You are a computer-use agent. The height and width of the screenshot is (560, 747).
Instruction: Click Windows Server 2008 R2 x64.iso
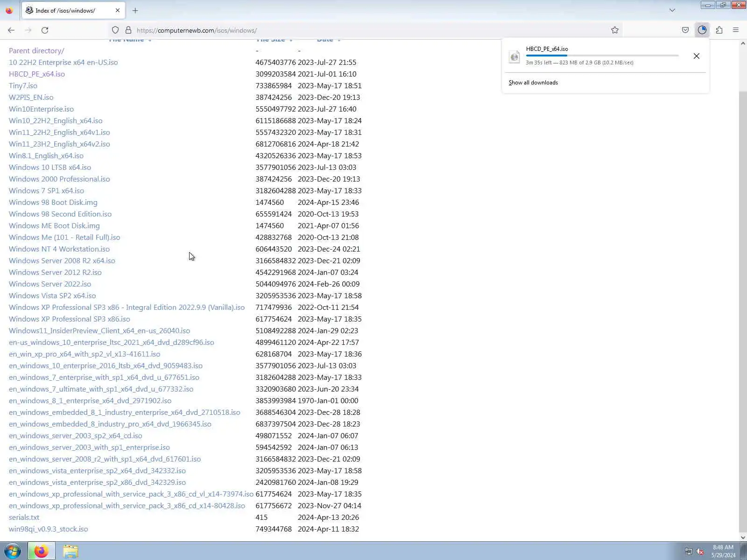click(x=62, y=260)
